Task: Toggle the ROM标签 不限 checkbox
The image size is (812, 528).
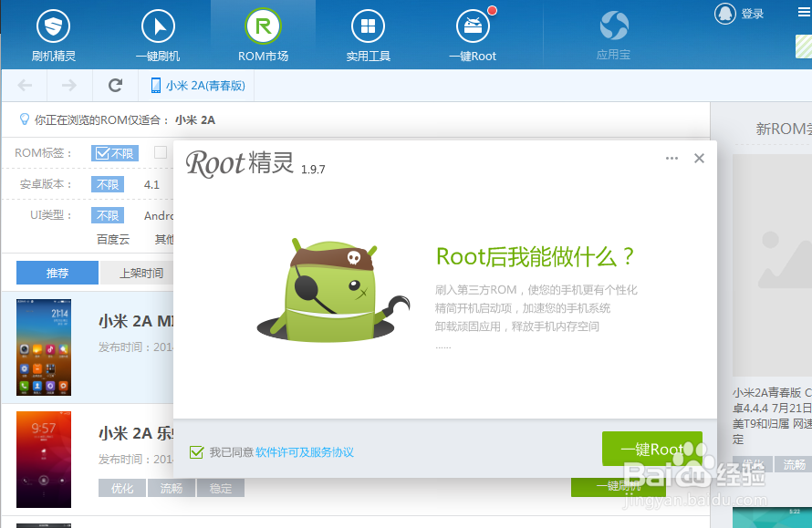Action: click(x=115, y=153)
